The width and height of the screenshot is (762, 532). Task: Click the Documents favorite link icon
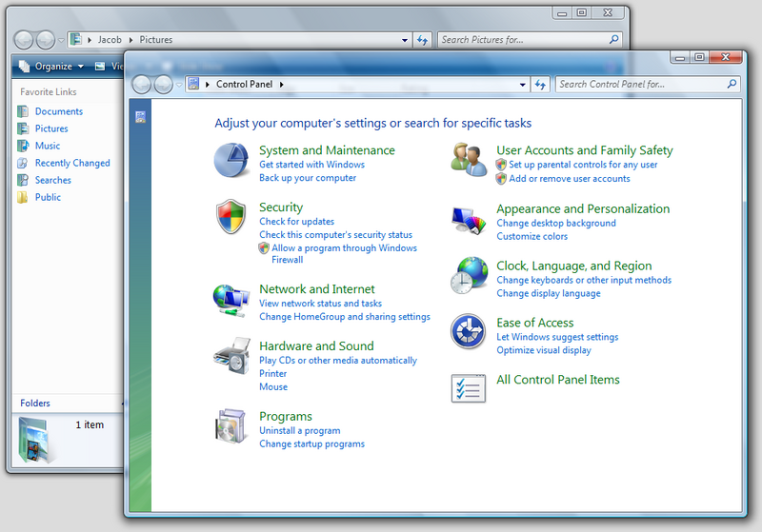[x=23, y=111]
